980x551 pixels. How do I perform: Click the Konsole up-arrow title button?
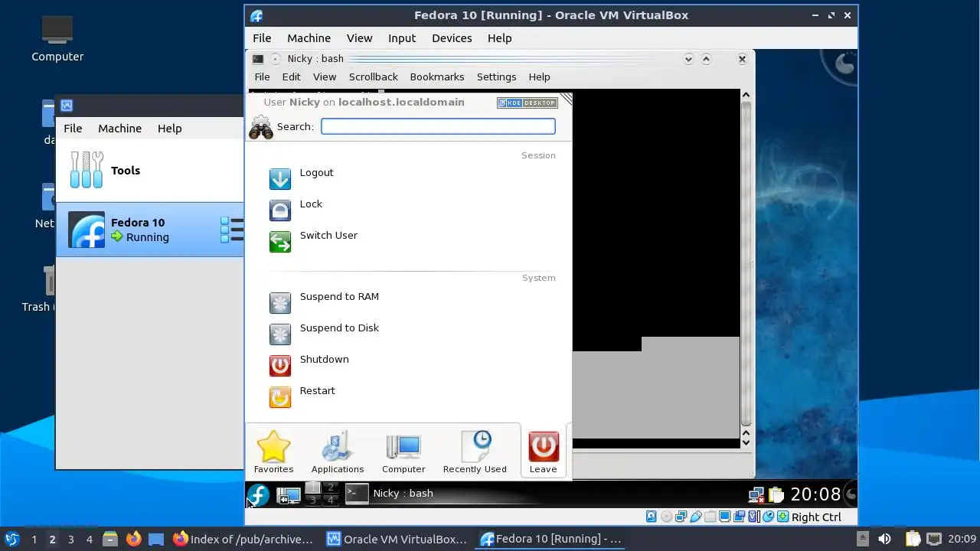click(x=706, y=59)
